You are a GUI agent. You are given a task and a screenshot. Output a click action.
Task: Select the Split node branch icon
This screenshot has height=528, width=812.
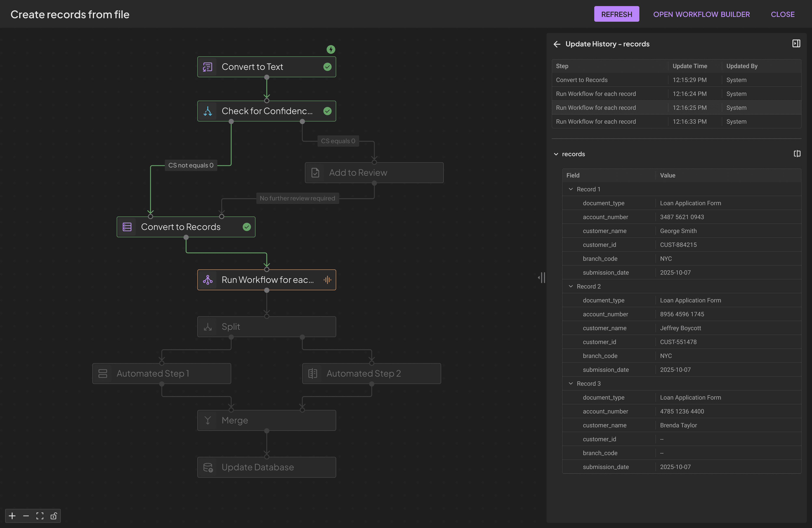click(208, 327)
